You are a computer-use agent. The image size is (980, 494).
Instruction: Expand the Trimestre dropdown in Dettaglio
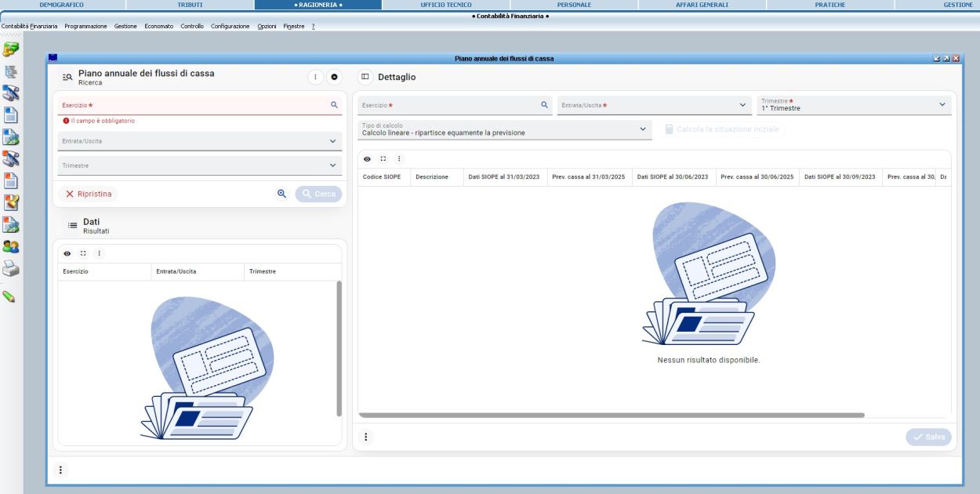point(942,104)
